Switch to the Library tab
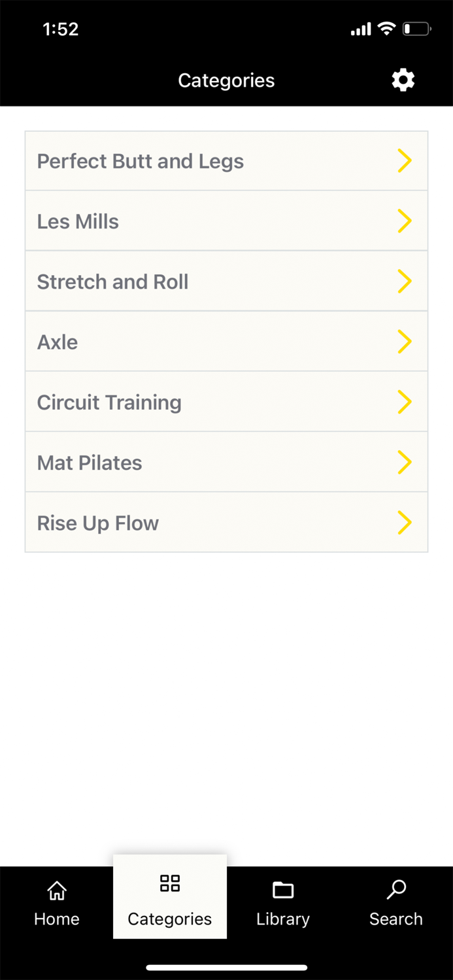The height and width of the screenshot is (980, 453). (x=282, y=903)
